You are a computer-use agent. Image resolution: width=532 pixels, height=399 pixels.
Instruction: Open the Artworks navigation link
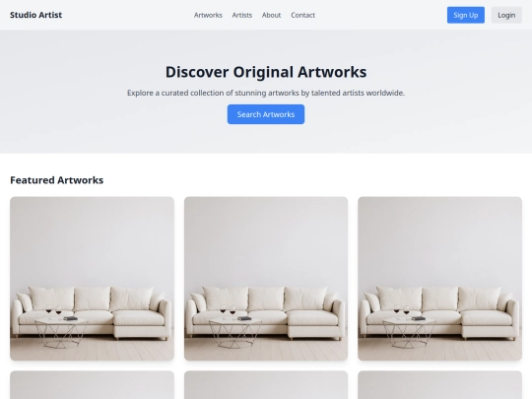pos(208,15)
